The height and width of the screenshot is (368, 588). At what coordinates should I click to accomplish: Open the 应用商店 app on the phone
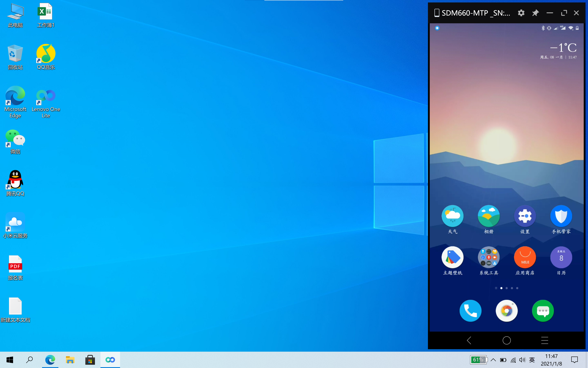(x=525, y=261)
